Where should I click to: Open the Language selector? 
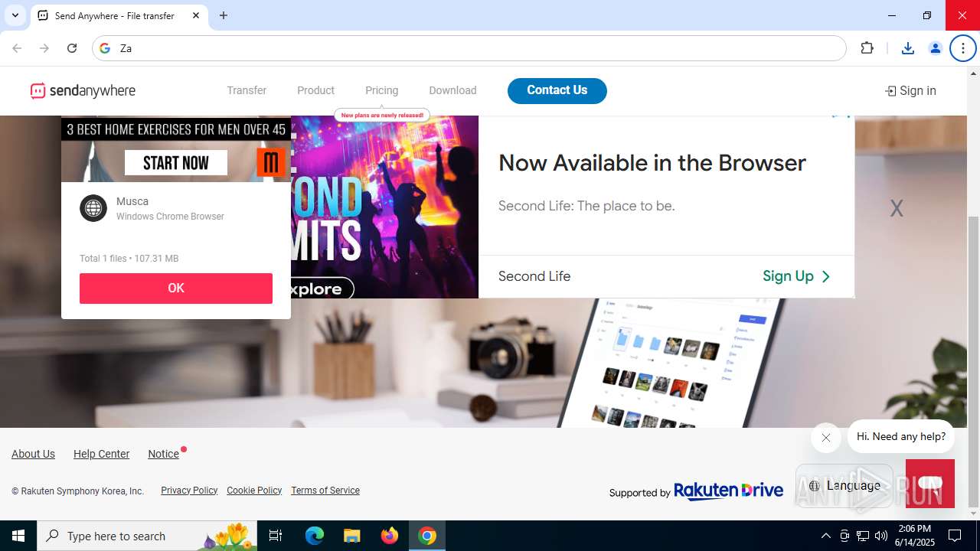844,486
